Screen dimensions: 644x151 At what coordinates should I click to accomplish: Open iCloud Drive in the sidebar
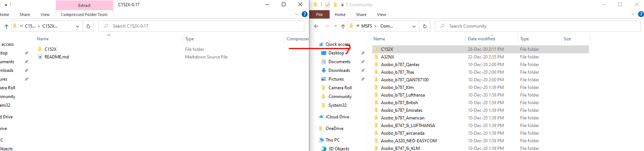[x=337, y=117]
